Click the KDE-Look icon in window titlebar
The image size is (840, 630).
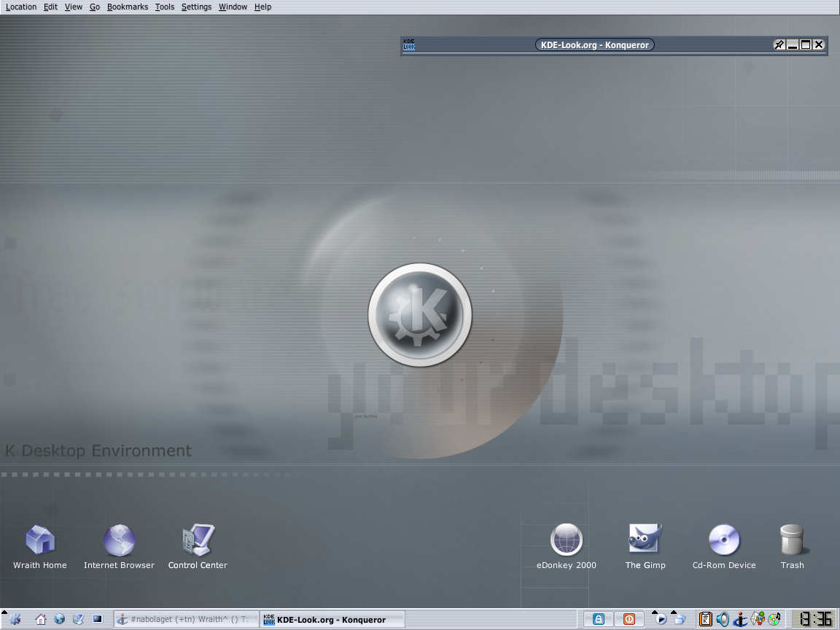[x=409, y=45]
